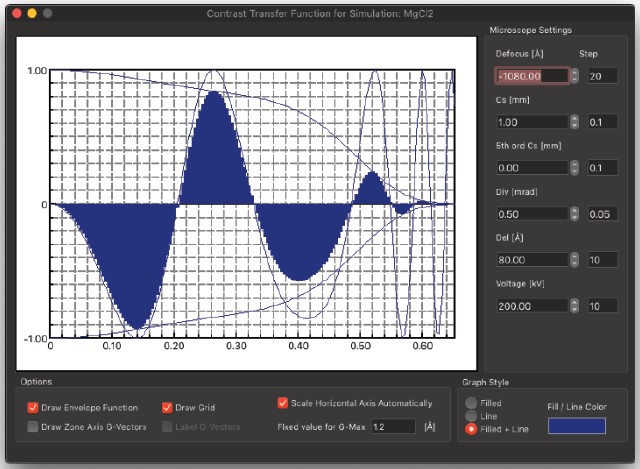Click the Fixed value for G-Max field
640x469 pixels.
[392, 427]
